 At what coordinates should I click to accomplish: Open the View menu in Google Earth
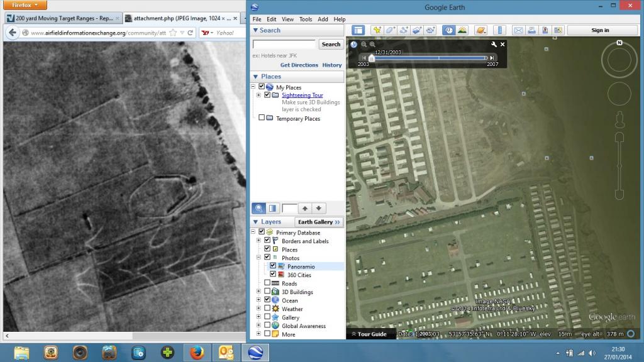287,19
